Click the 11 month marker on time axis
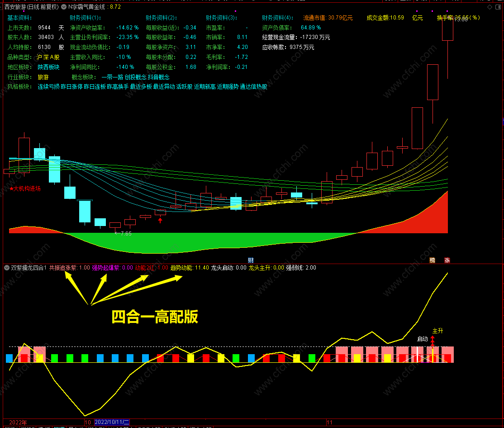The height and width of the screenshot is (428, 504). (x=329, y=422)
